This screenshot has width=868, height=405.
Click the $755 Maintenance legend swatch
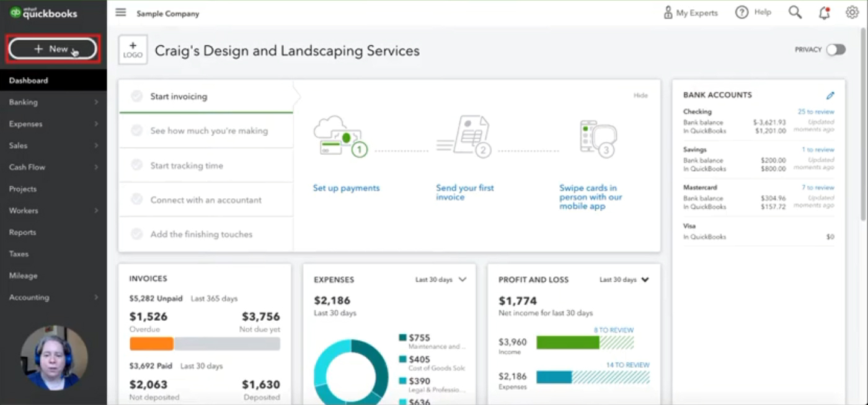pyautogui.click(x=403, y=337)
